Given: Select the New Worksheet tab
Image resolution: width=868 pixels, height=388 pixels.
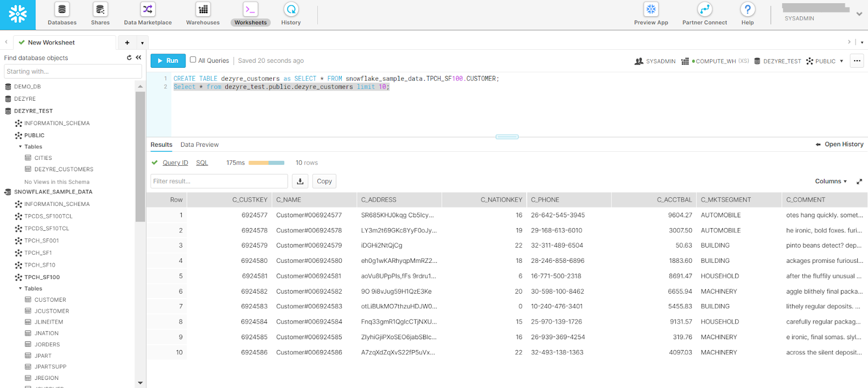Looking at the screenshot, I should pyautogui.click(x=51, y=42).
